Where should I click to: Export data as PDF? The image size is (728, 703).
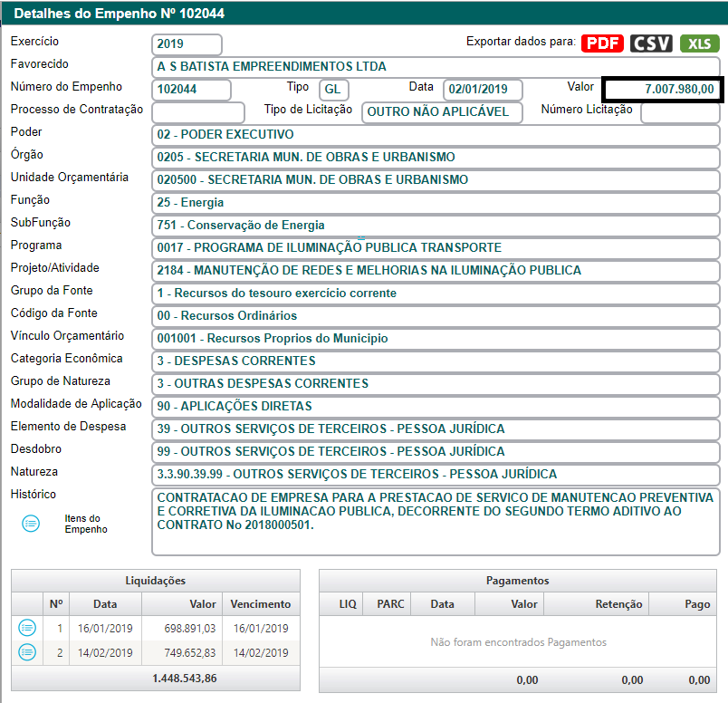point(603,43)
